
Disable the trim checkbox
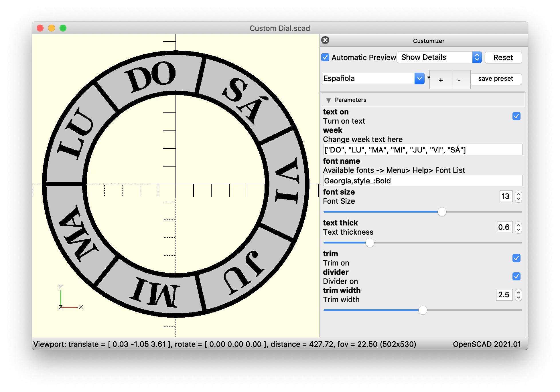[x=516, y=258]
